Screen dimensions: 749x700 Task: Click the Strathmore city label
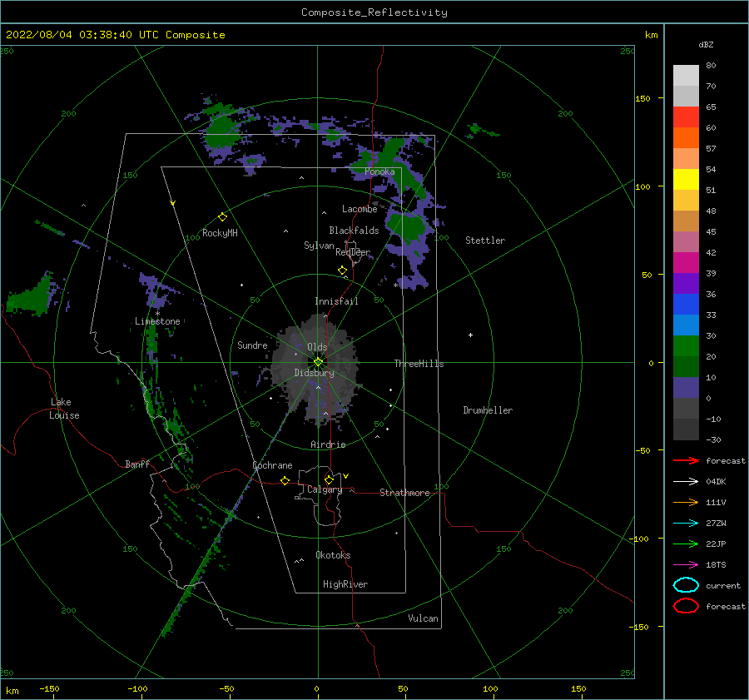point(404,493)
